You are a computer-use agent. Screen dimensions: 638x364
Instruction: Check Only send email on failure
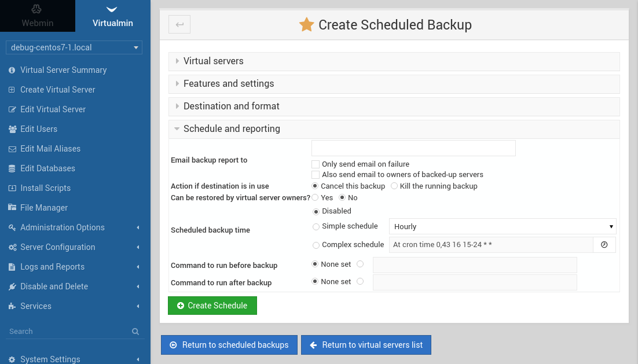316,164
